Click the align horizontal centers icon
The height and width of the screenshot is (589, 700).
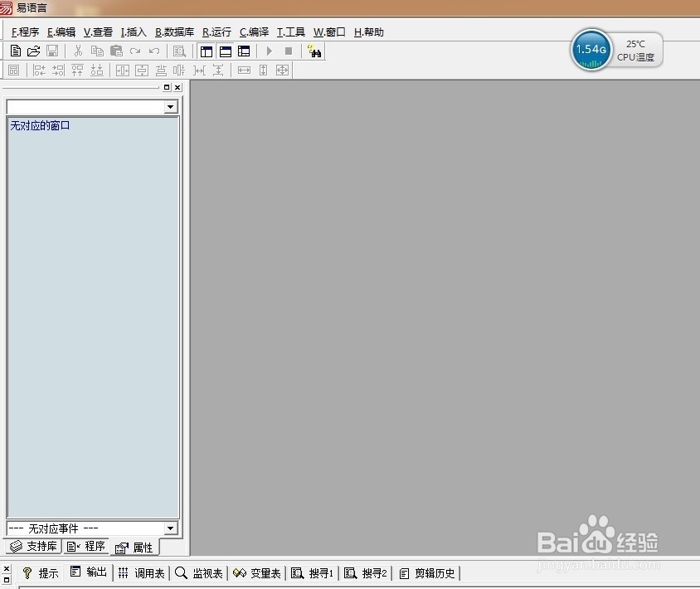coord(161,71)
